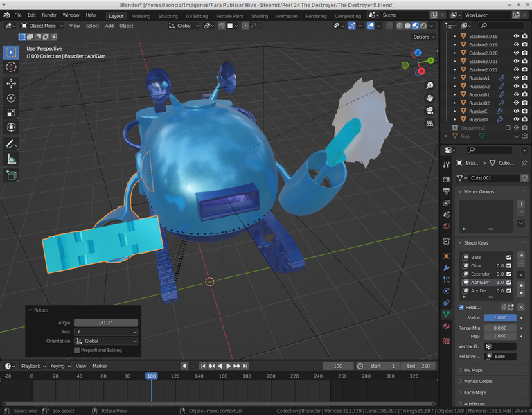Open the World properties tab
Image resolution: width=532 pixels, height=415 pixels.
click(446, 226)
